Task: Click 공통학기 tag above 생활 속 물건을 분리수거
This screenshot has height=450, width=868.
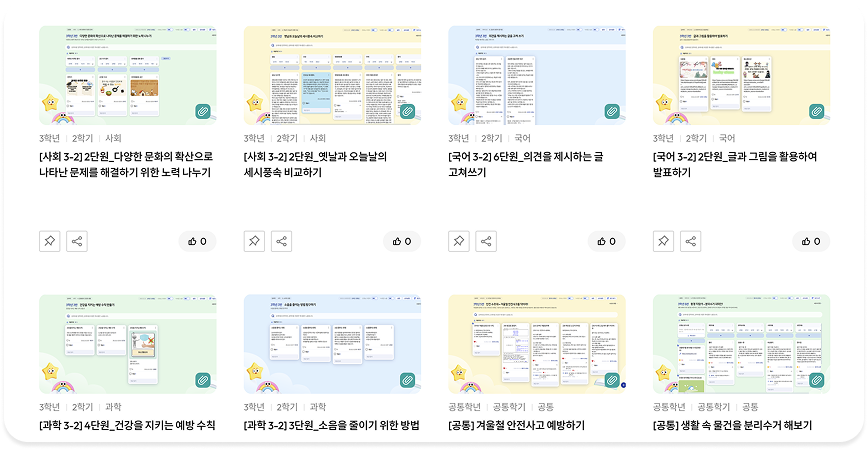Action: point(714,407)
